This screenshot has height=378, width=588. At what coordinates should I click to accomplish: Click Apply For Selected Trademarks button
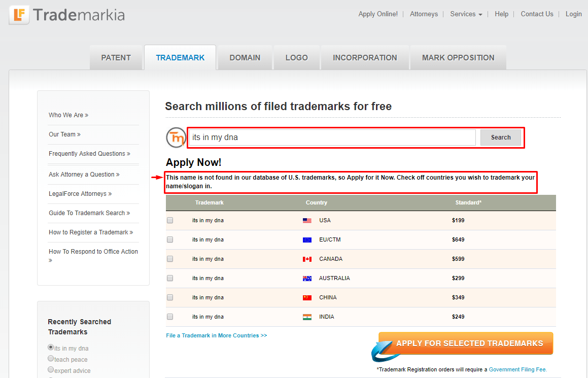(466, 343)
